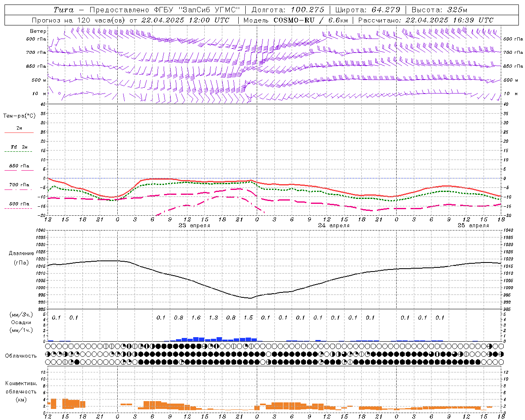Click the computed time "Рассчитано: 22.04.2025 16:39 UTC"
Image resolution: width=525 pixels, height=420 pixels.
pos(426,20)
